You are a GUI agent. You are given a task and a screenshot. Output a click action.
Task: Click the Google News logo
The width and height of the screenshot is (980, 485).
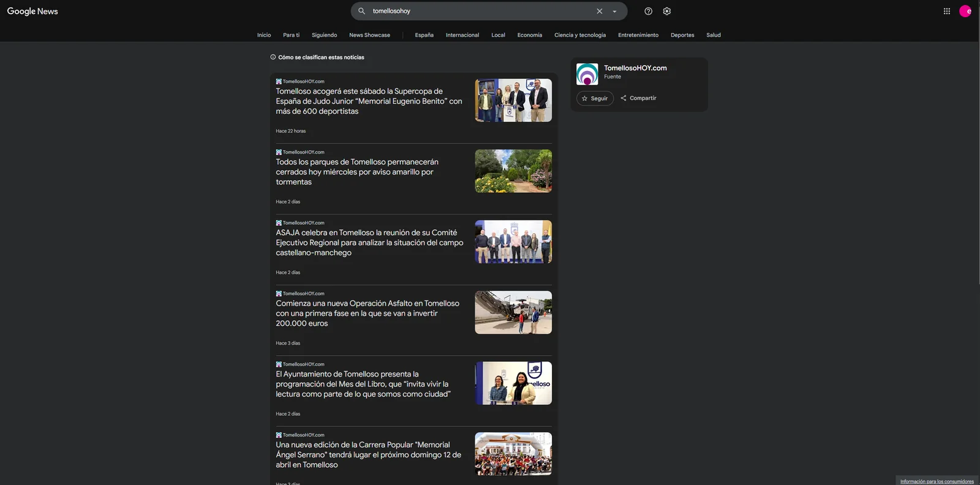[32, 11]
